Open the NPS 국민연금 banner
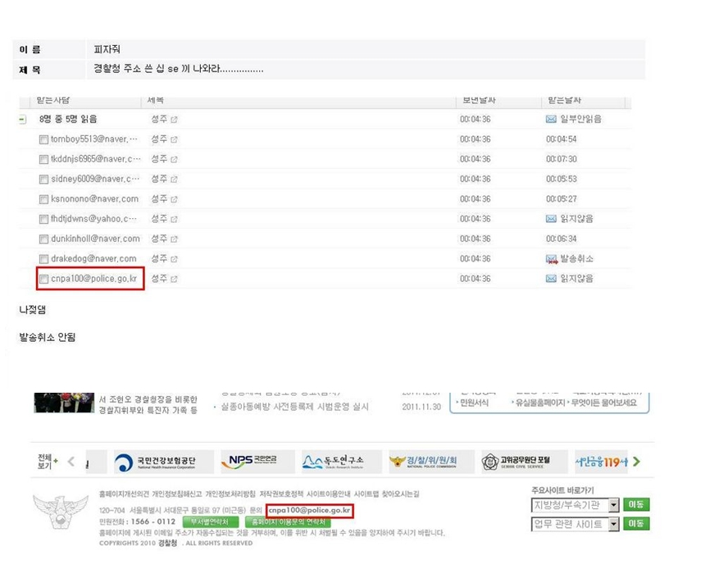The width and height of the screenshot is (728, 569). [x=257, y=462]
